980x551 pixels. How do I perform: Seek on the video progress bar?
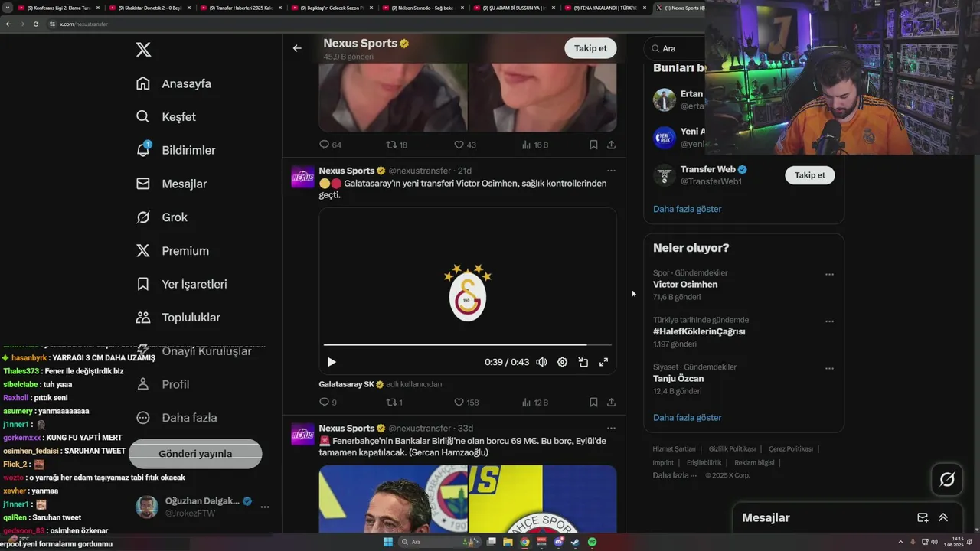(x=467, y=345)
